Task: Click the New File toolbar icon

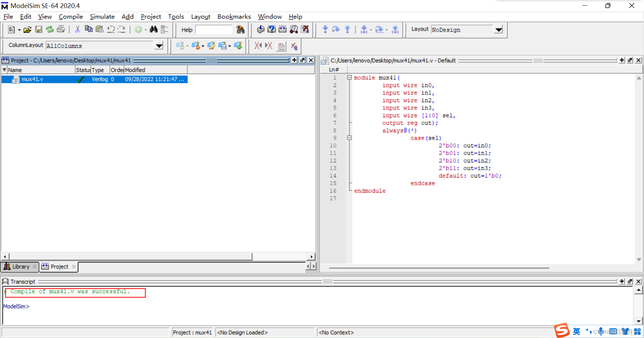Action: coord(11,29)
